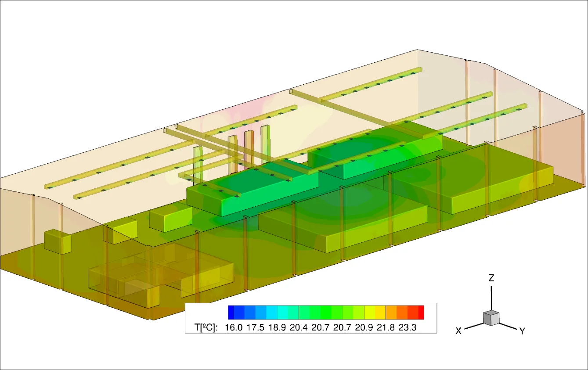Click the 16.0 value in the legend
This screenshot has height=370, width=588.
tap(234, 327)
